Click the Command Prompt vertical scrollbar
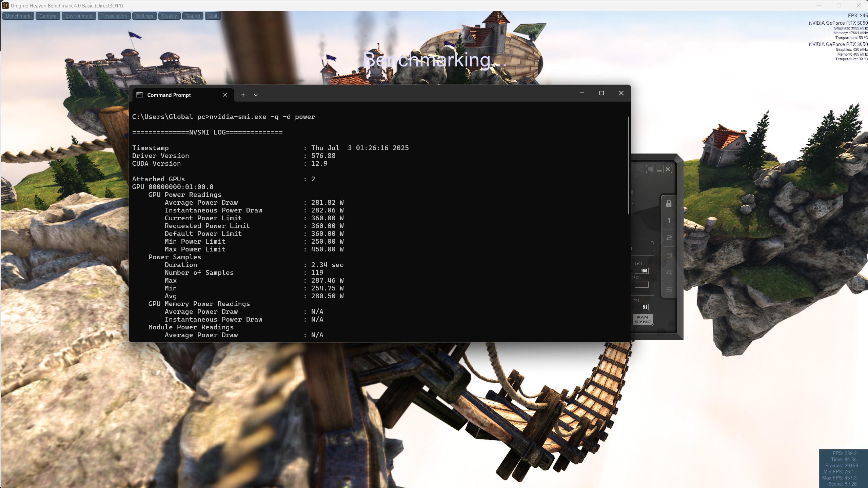This screenshot has height=488, width=868. click(x=628, y=165)
